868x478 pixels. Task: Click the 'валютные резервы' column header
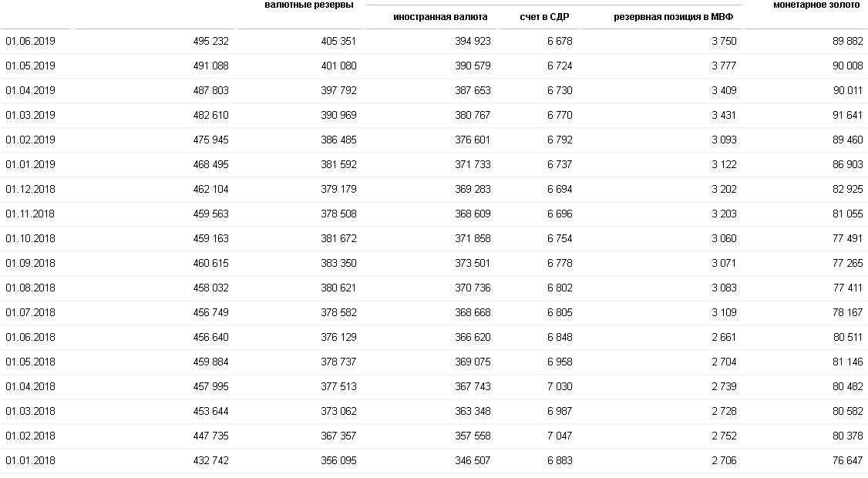308,5
